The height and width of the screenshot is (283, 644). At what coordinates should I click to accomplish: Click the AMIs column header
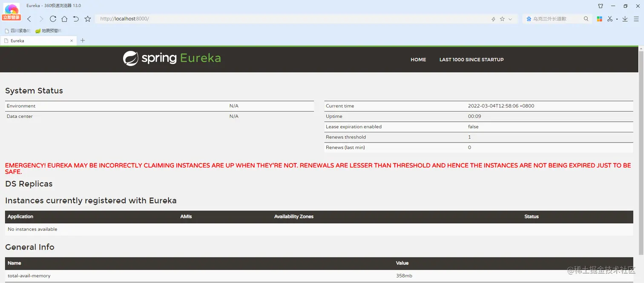click(x=186, y=217)
